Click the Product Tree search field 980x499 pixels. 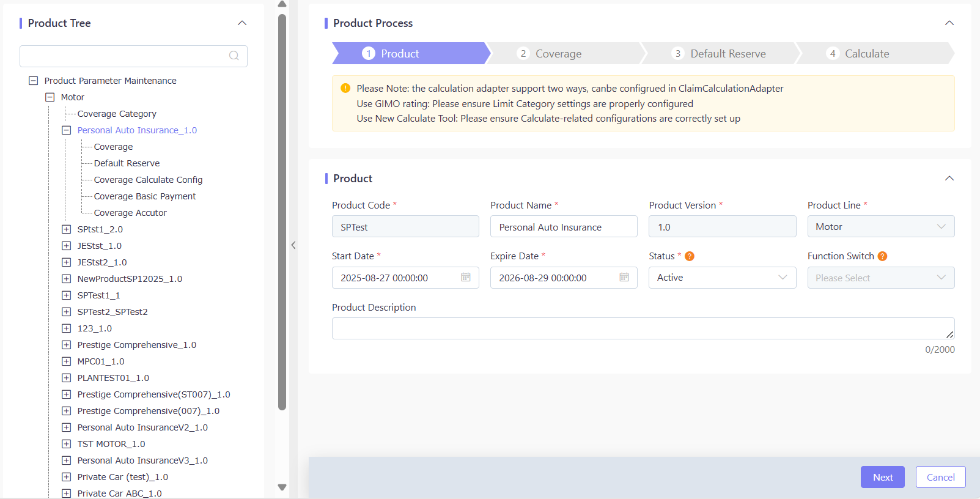click(133, 56)
